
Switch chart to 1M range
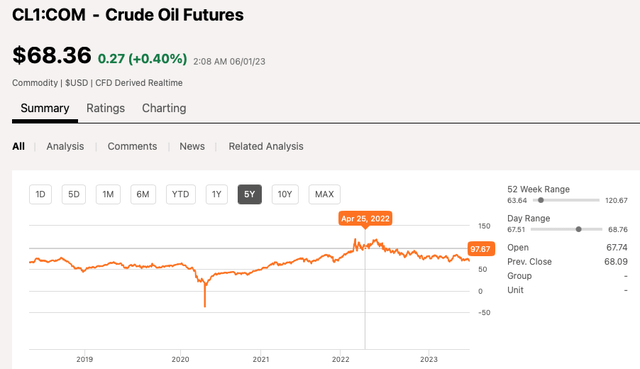(x=108, y=194)
